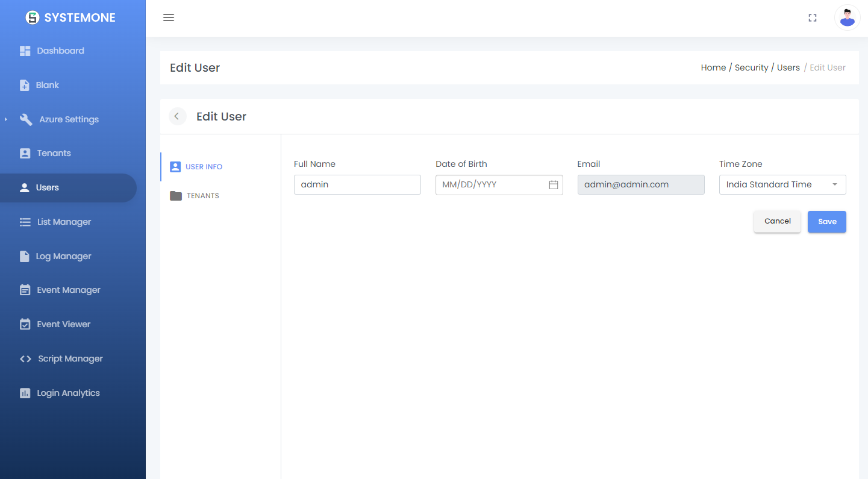Expand the Azure Settings submenu
Image resolution: width=868 pixels, height=479 pixels.
6,119
